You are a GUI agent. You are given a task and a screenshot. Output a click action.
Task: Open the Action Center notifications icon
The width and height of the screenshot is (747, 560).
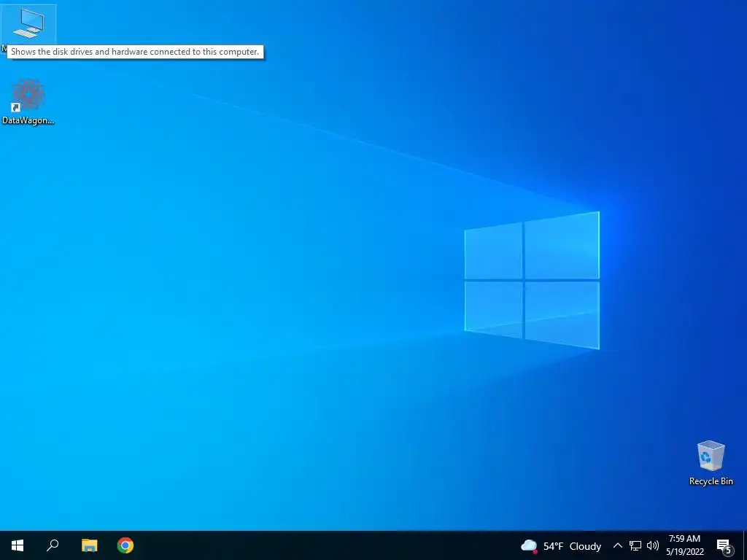[724, 546]
